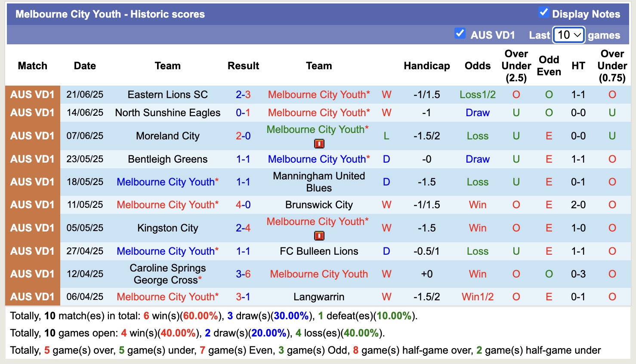Open the FC Bulleen Lions team link

click(x=319, y=251)
